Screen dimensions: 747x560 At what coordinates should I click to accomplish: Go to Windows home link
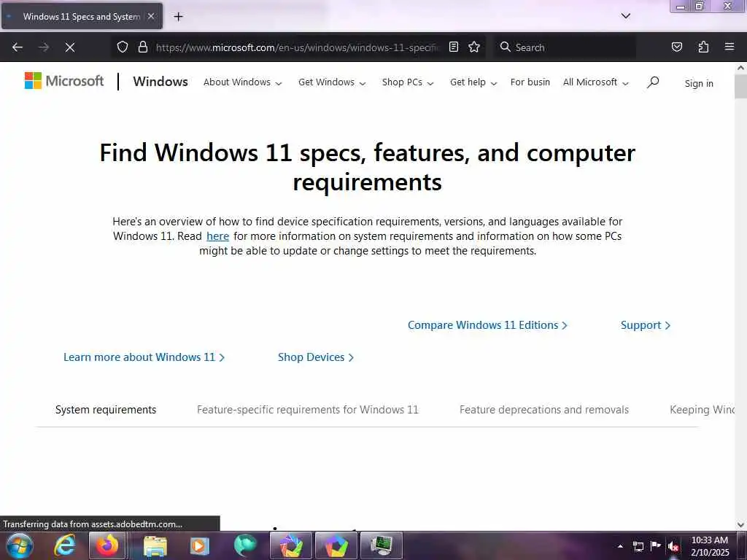tap(160, 82)
